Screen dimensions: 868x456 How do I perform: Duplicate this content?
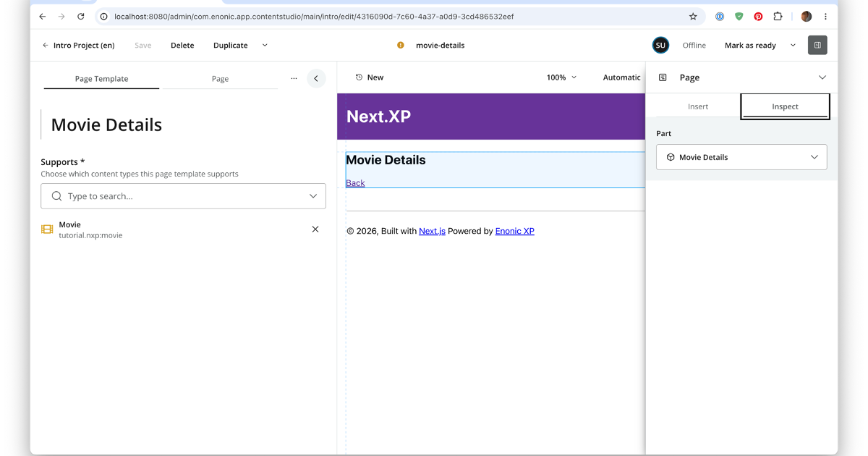(231, 45)
